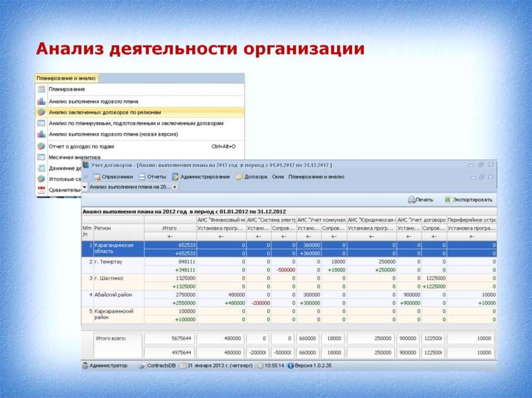Screen dimensions: 532x398
Task: Click the Справочники toolbar icon
Action: coord(97,177)
